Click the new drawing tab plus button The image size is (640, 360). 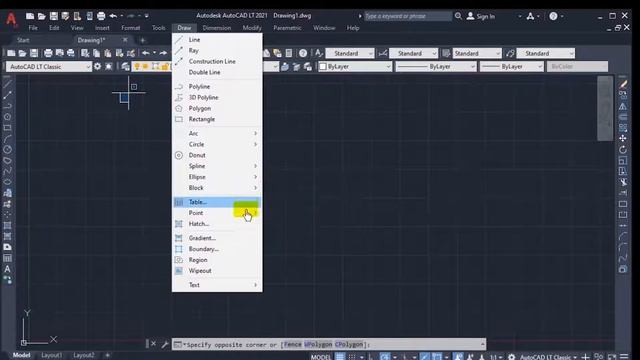(x=142, y=40)
